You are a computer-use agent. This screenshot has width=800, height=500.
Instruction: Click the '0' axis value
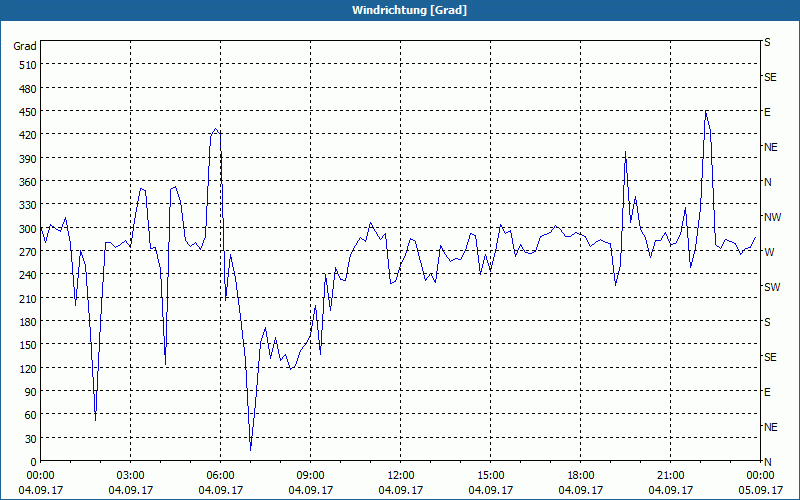[34, 462]
